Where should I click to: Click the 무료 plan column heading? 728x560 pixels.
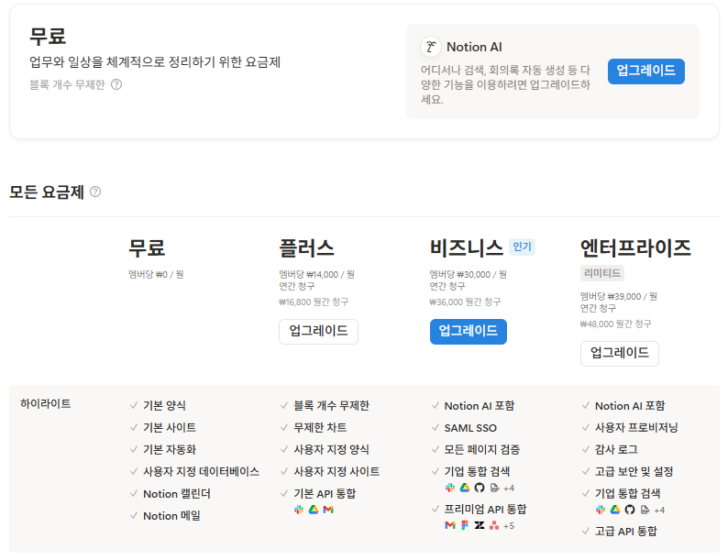coord(147,247)
